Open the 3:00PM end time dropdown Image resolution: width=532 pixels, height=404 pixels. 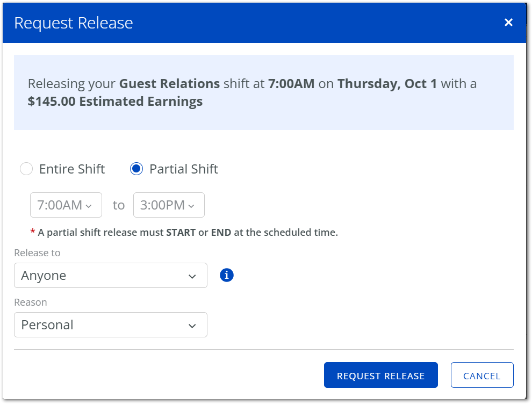[x=169, y=205]
